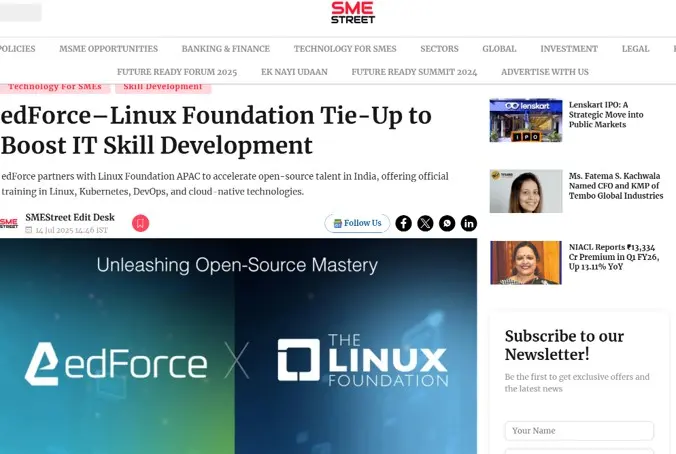Click the article date 14 Jul 2025

(x=71, y=230)
